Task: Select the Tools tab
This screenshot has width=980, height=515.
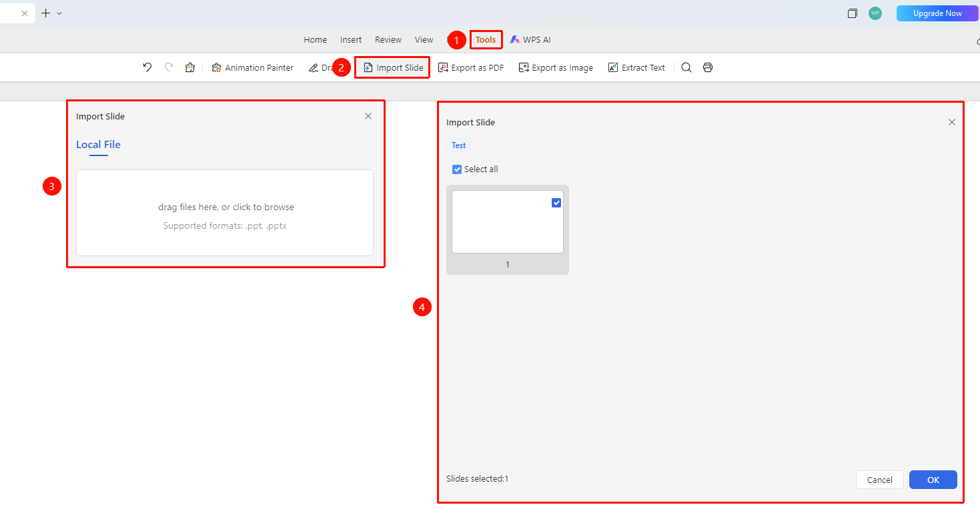Action: point(486,40)
